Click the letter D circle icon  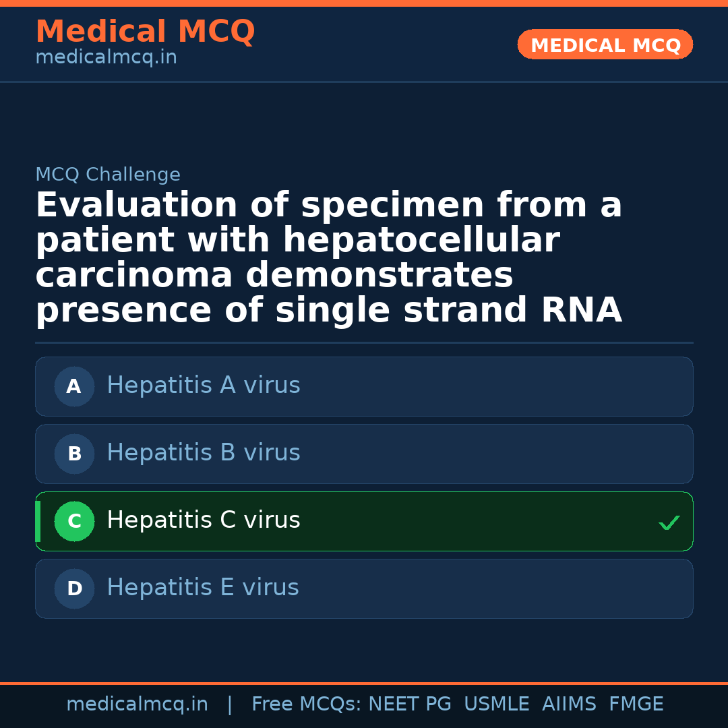click(x=74, y=589)
